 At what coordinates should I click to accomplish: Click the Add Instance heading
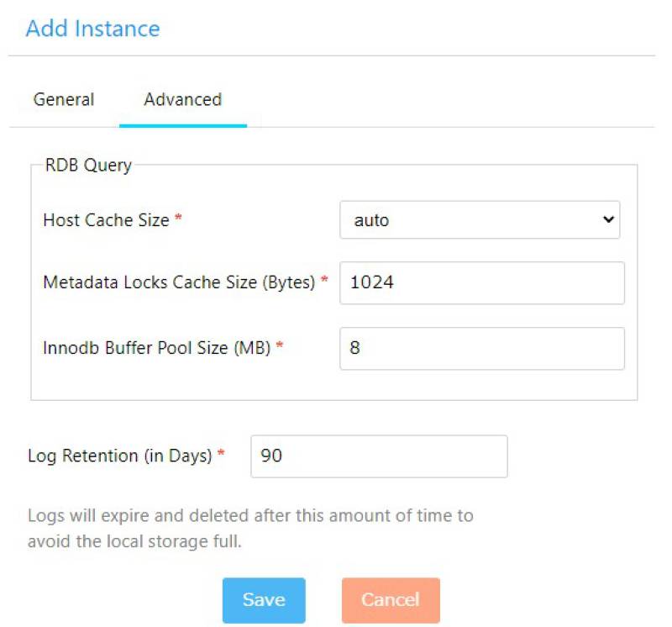92,29
